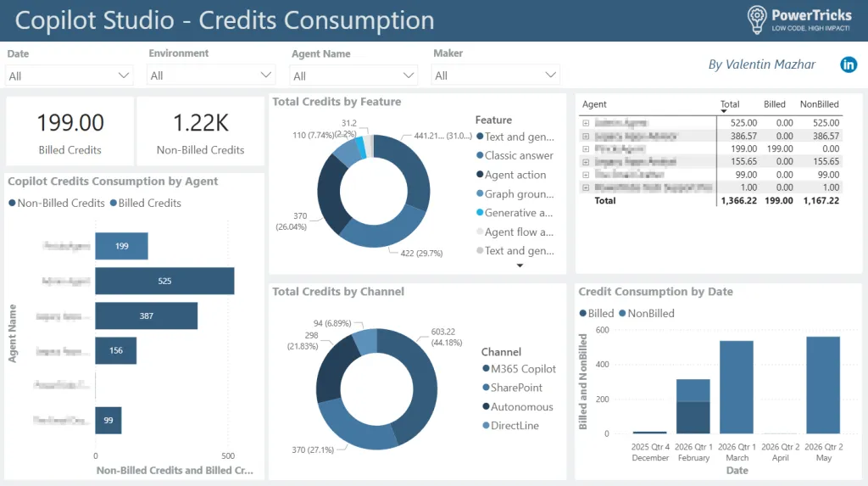Open the Agent Name filter dropdown
This screenshot has width=868, height=486.
(353, 76)
